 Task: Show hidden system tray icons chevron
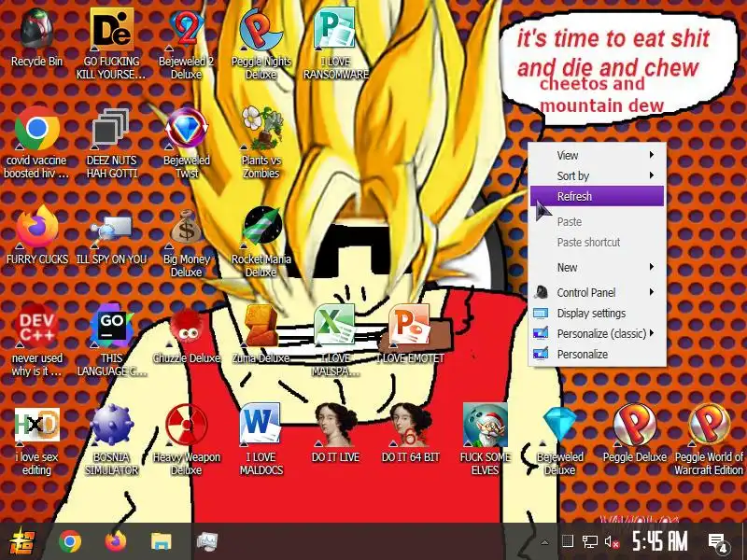pyautogui.click(x=544, y=542)
